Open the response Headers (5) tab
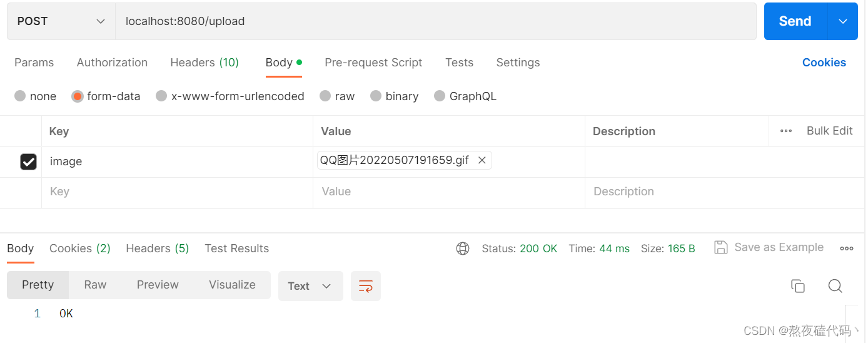 [x=158, y=248]
